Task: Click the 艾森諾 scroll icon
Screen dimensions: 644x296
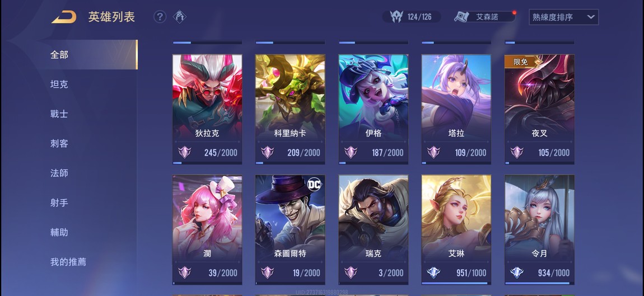Action: [x=461, y=17]
